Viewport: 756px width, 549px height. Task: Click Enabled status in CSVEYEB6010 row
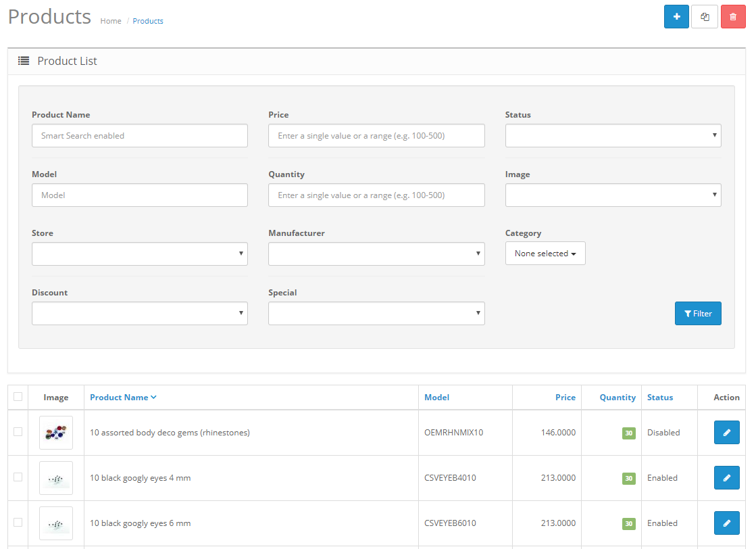coord(663,523)
